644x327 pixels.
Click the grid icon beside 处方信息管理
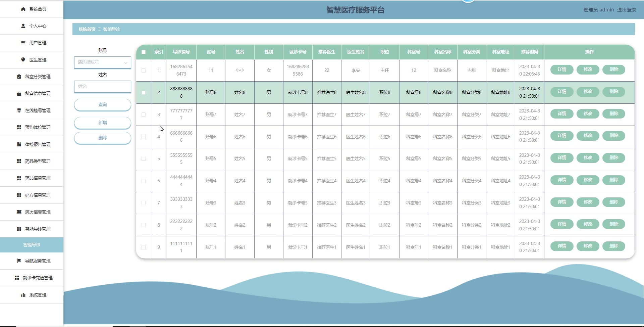pyautogui.click(x=19, y=195)
